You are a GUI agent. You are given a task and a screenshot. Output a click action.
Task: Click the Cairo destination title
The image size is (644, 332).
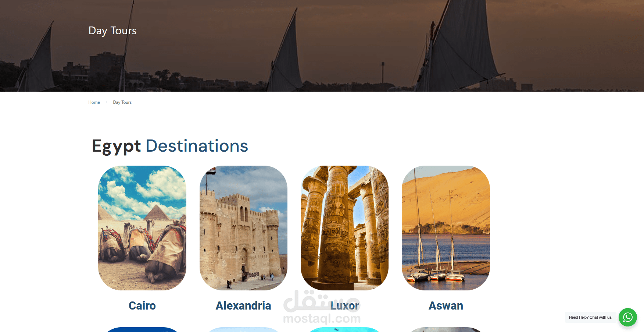(142, 305)
